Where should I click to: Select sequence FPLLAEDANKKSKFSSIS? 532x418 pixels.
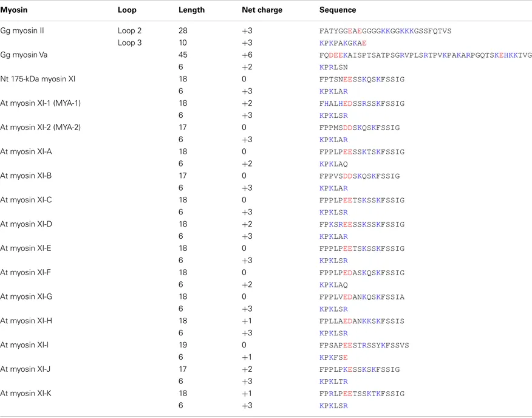pyautogui.click(x=362, y=321)
